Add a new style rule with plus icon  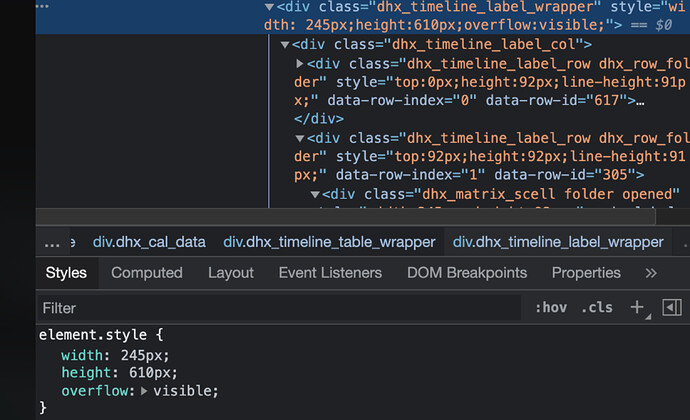pos(637,307)
